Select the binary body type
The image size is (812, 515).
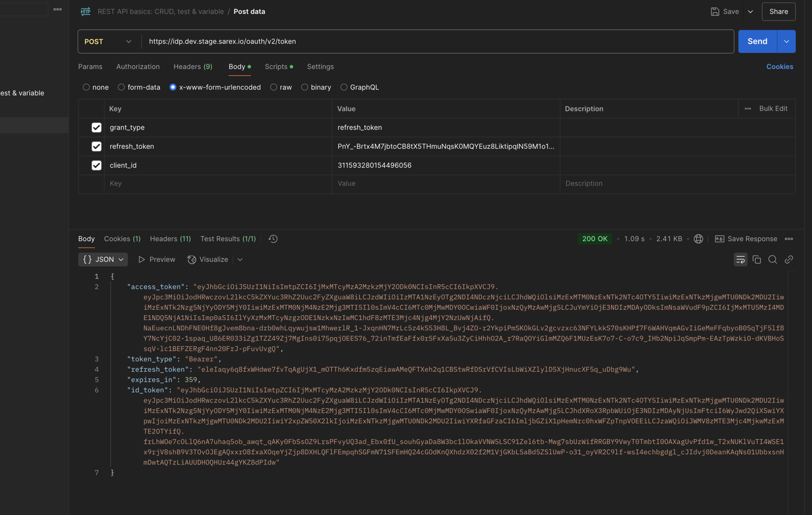coord(305,87)
